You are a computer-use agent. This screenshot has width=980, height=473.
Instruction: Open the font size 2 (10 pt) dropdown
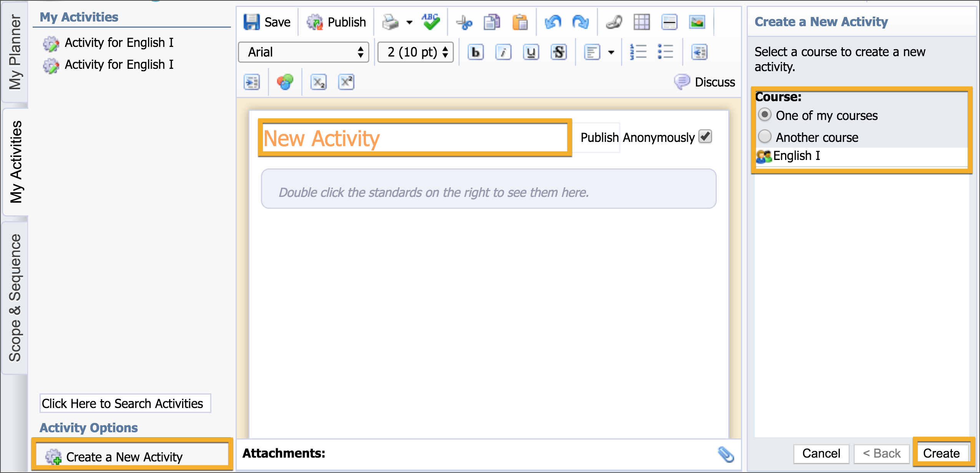pyautogui.click(x=415, y=52)
